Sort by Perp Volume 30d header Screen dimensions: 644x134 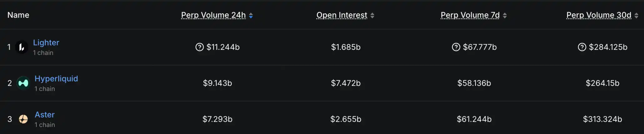pyautogui.click(x=599, y=15)
